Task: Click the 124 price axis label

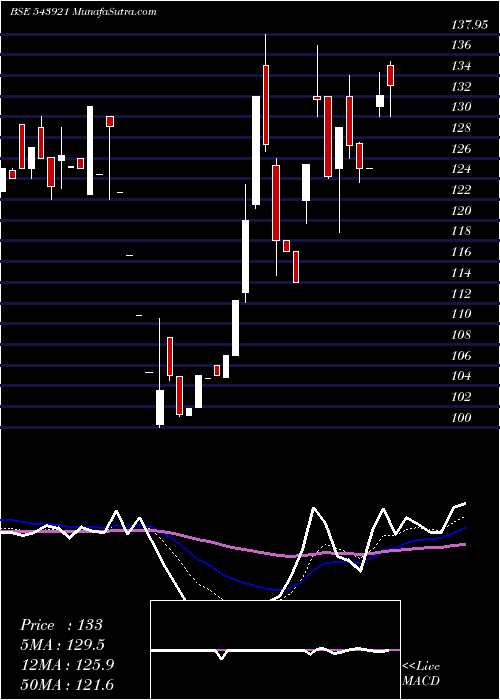Action: (461, 169)
